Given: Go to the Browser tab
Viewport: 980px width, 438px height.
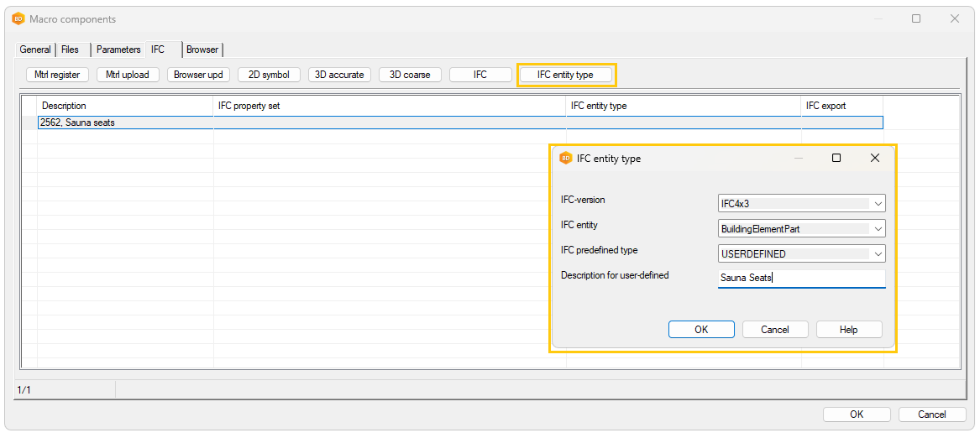Looking at the screenshot, I should click(202, 50).
